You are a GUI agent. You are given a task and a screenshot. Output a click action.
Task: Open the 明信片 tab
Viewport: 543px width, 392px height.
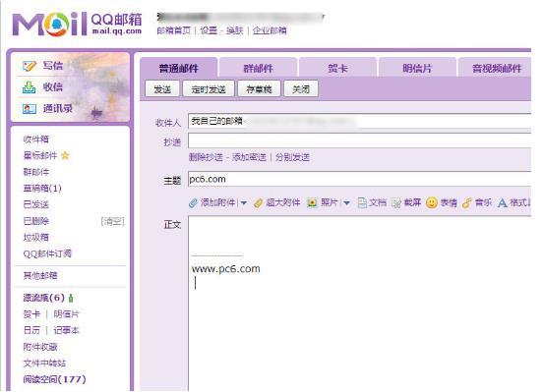click(x=417, y=68)
